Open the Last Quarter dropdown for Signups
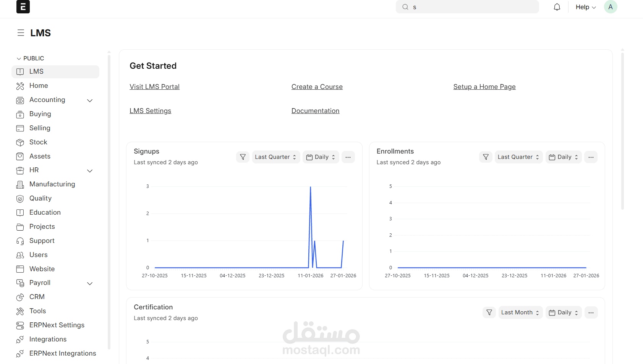The height and width of the screenshot is (364, 643). (x=275, y=157)
